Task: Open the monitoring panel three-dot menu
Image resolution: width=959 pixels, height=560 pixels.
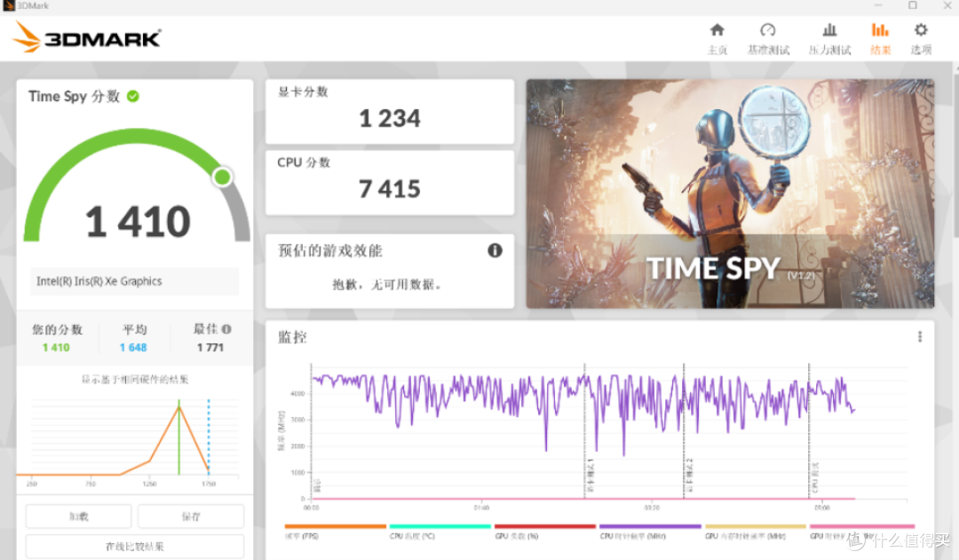Action: coord(920,336)
